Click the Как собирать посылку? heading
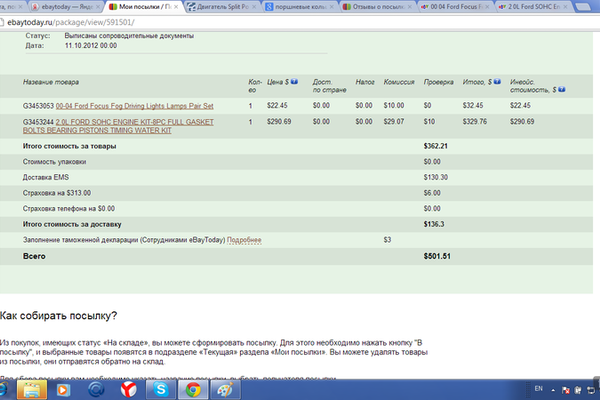The height and width of the screenshot is (400, 600). pos(59,316)
